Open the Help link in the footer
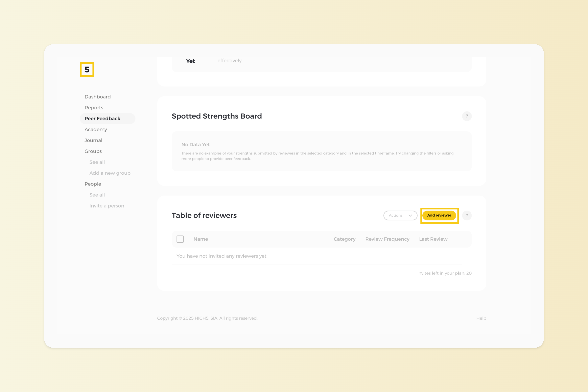Screen dimensions: 588x392 481,318
